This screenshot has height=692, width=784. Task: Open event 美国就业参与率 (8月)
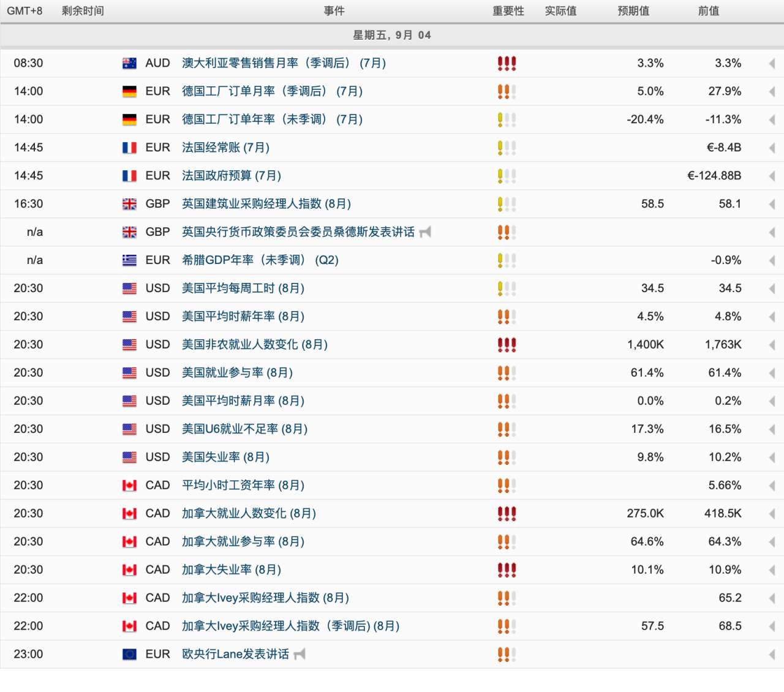tap(237, 373)
